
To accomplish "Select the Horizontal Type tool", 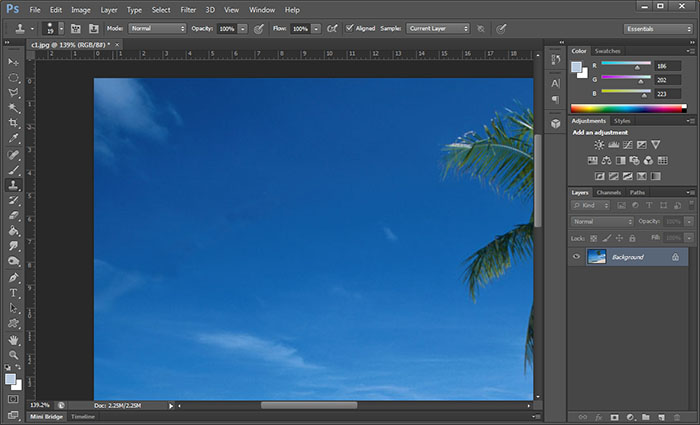I will point(14,293).
